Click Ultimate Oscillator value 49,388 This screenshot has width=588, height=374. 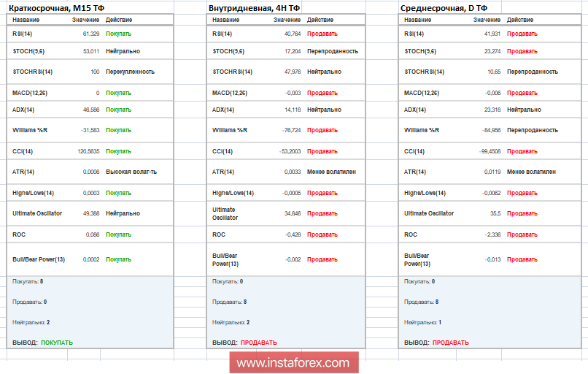point(91,213)
